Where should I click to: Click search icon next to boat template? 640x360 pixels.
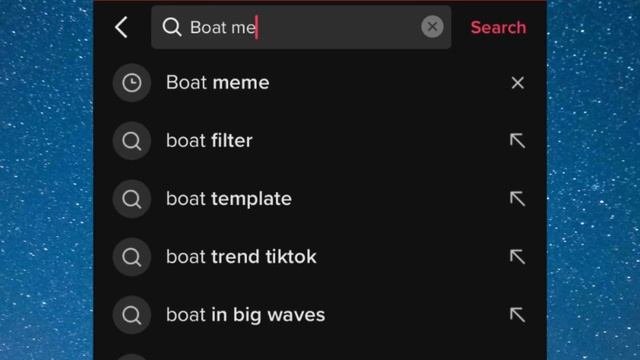132,199
